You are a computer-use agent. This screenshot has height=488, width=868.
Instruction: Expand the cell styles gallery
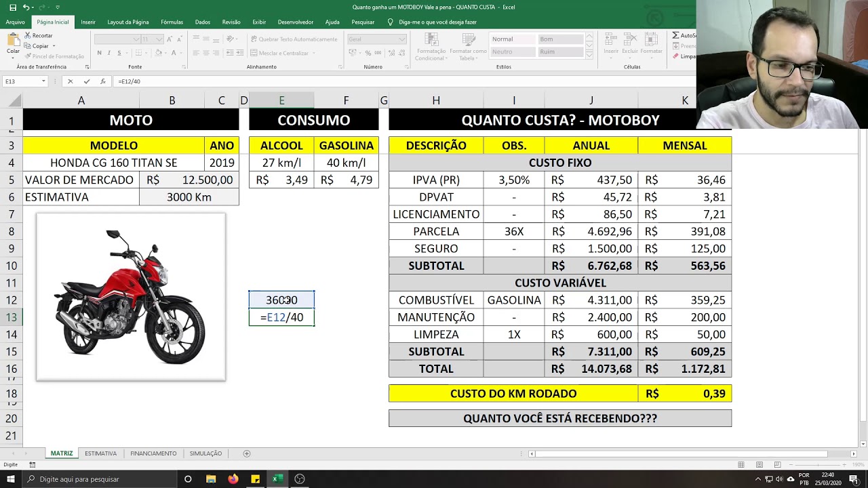coord(589,56)
